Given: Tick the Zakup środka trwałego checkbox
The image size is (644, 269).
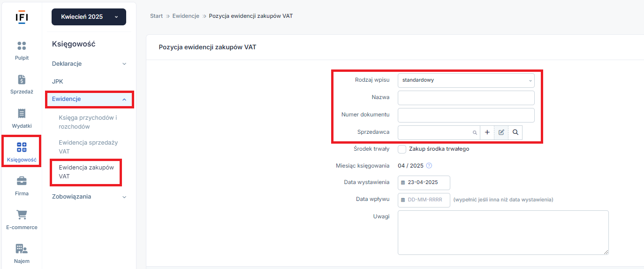Looking at the screenshot, I should [x=402, y=149].
